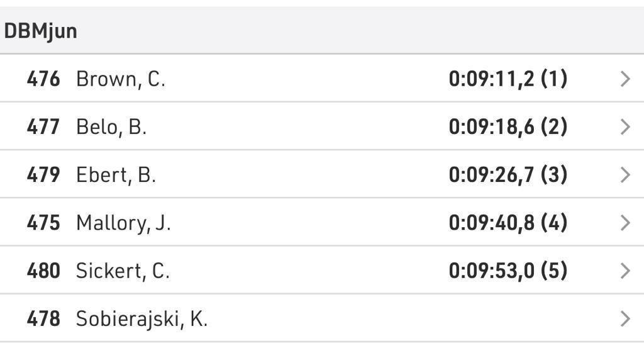644x348 pixels.
Task: Click the Ebert, B. name
Action: coord(116,175)
